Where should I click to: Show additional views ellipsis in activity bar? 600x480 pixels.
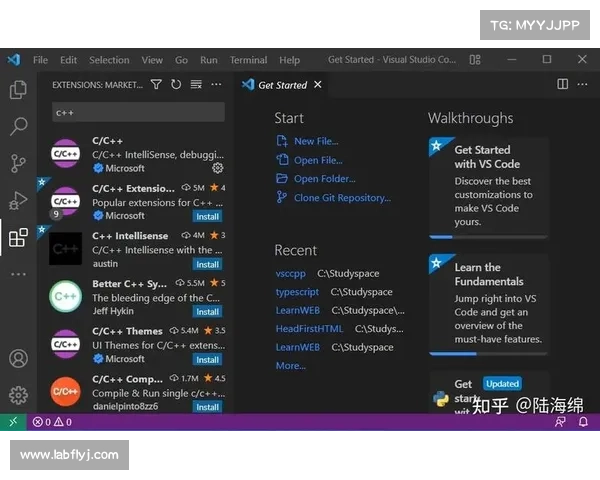coord(18,274)
